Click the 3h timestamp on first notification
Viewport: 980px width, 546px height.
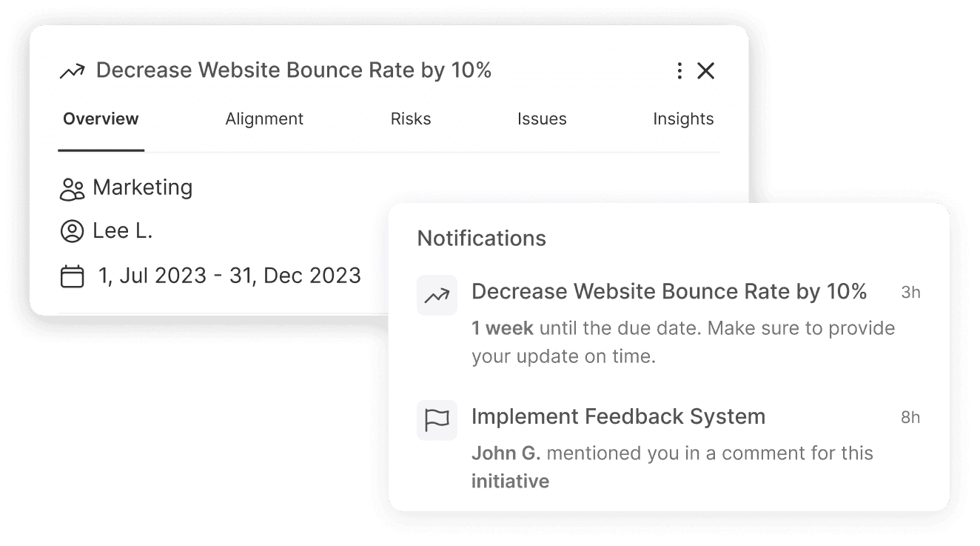pyautogui.click(x=910, y=293)
